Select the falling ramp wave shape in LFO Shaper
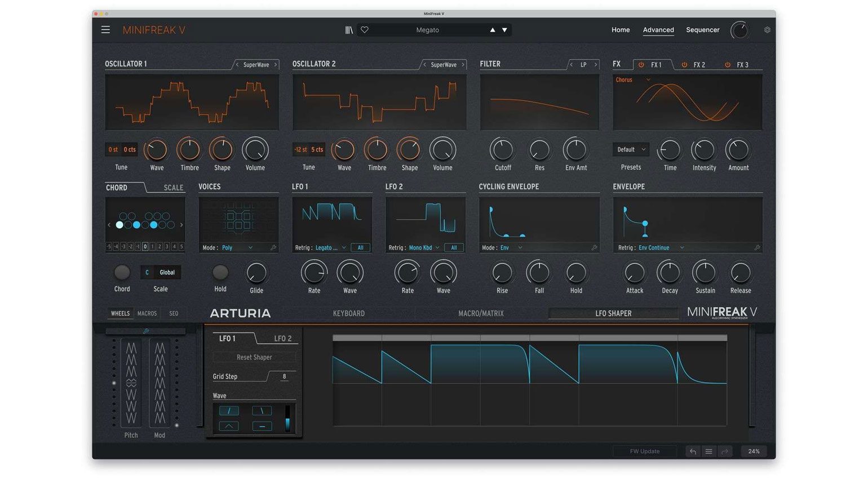The height and width of the screenshot is (479, 868). tap(261, 410)
